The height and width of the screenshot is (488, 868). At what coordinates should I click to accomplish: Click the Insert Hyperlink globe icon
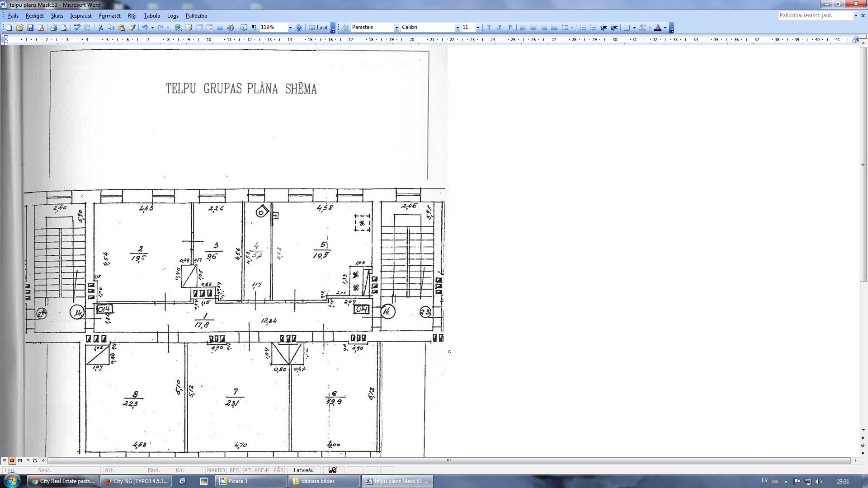pyautogui.click(x=178, y=28)
